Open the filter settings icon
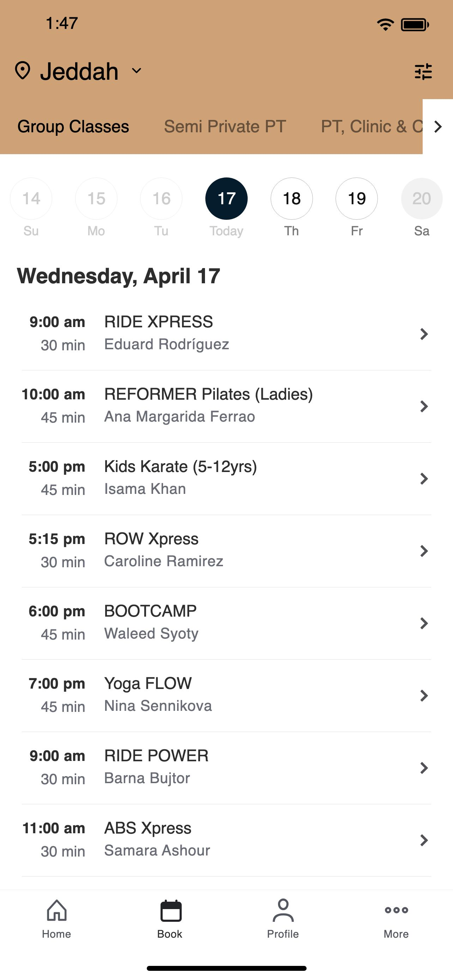This screenshot has height=980, width=453. 423,71
